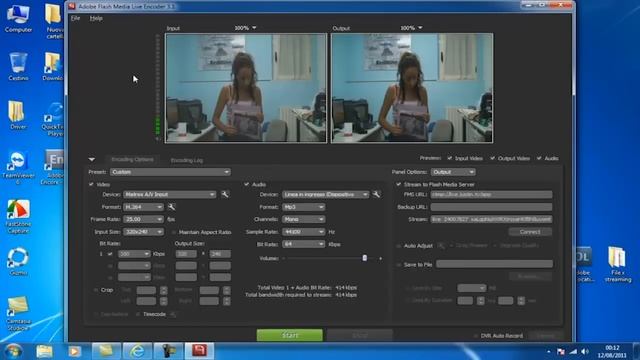Open the Panel Options Output dropdown

point(453,172)
